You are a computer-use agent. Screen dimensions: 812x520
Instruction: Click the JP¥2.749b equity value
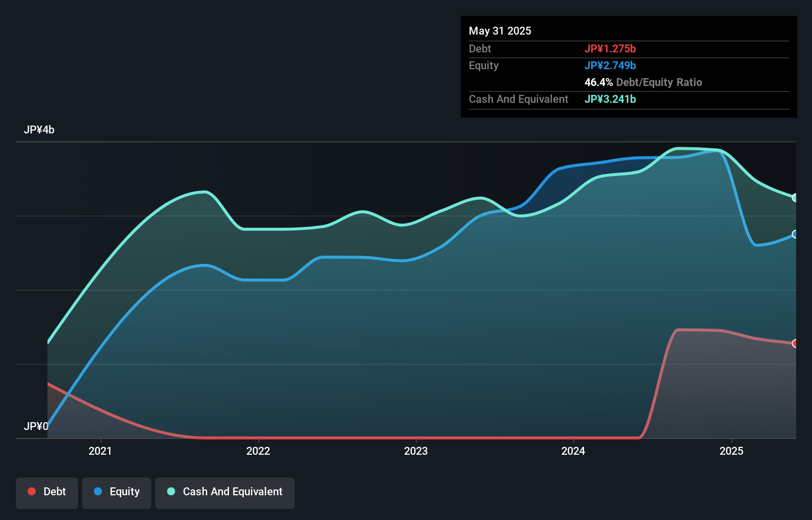click(x=610, y=65)
